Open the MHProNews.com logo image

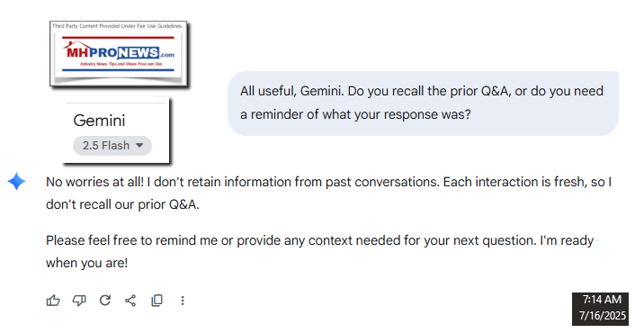coord(119,53)
